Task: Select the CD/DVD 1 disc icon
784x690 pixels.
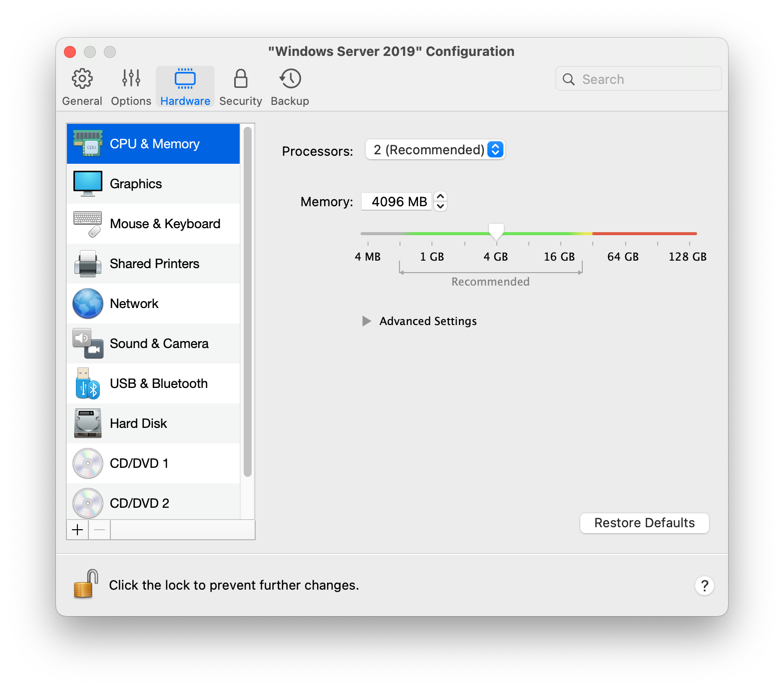Action: (x=88, y=463)
